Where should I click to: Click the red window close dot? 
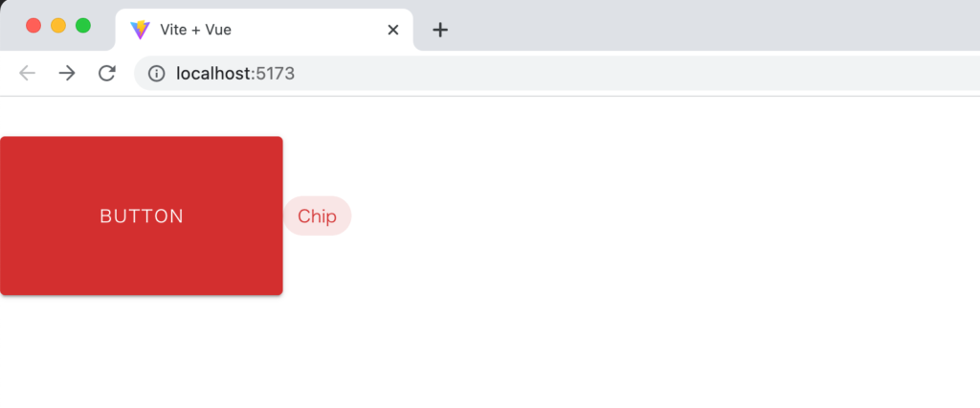[x=33, y=26]
